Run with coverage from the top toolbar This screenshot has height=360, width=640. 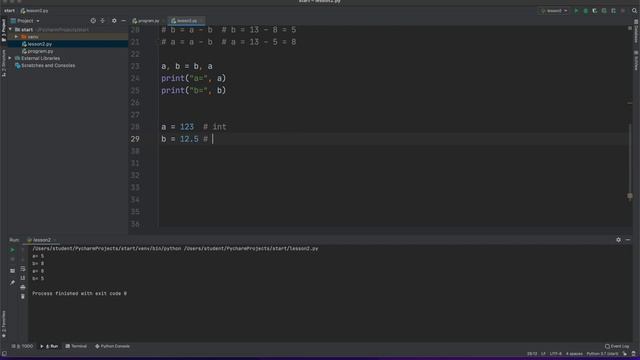click(595, 11)
